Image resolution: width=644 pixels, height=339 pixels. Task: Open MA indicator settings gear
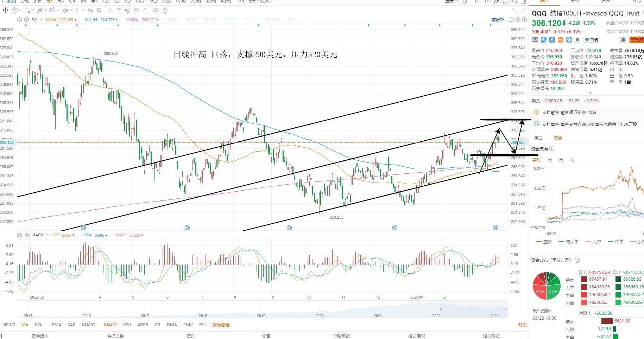click(19, 19)
